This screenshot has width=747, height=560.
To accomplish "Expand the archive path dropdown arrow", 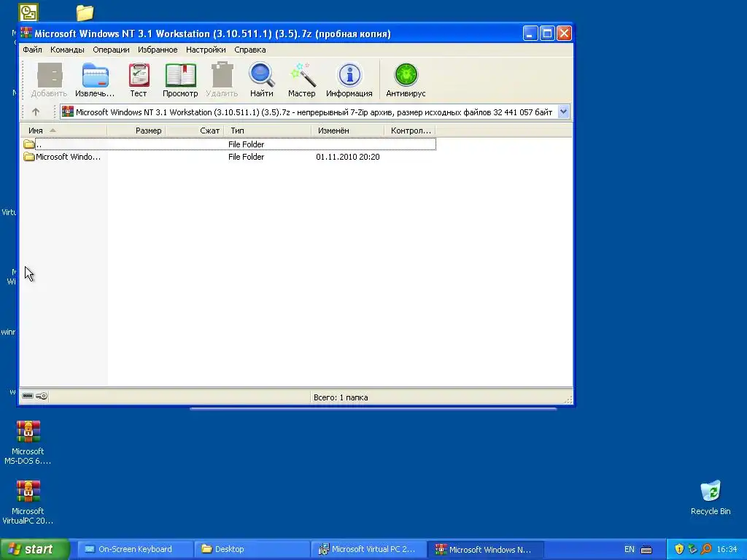I will click(x=563, y=112).
